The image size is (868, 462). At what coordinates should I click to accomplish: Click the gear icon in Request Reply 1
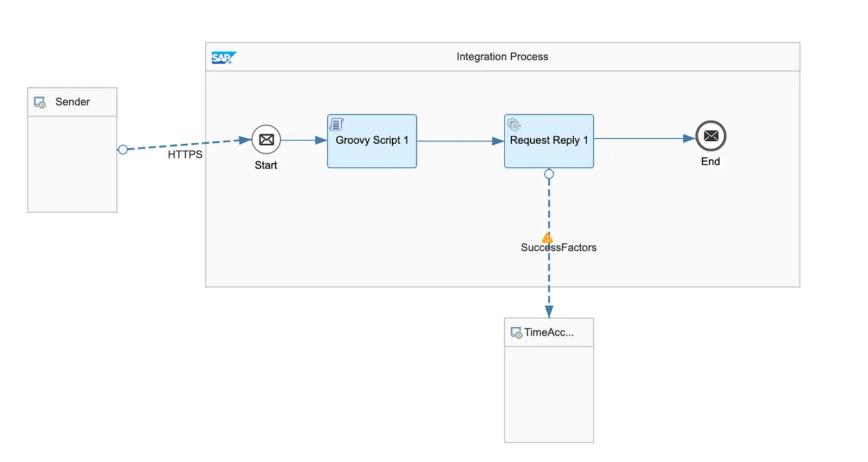513,124
